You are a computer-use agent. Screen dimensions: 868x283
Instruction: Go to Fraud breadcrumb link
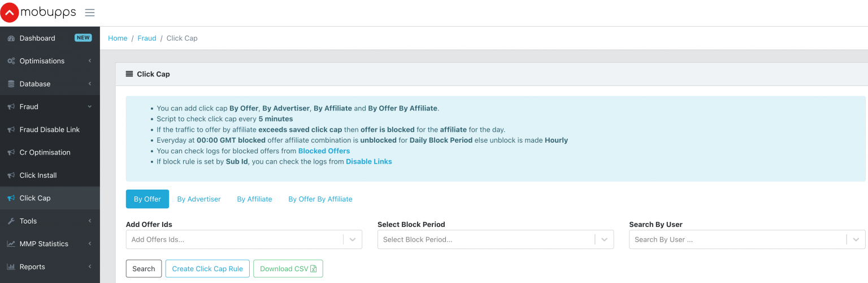pyautogui.click(x=147, y=38)
